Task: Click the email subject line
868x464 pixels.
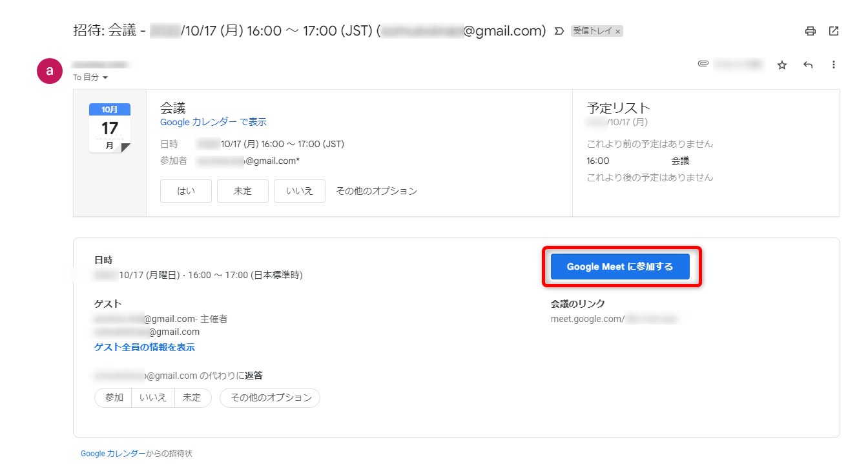Action: click(310, 30)
